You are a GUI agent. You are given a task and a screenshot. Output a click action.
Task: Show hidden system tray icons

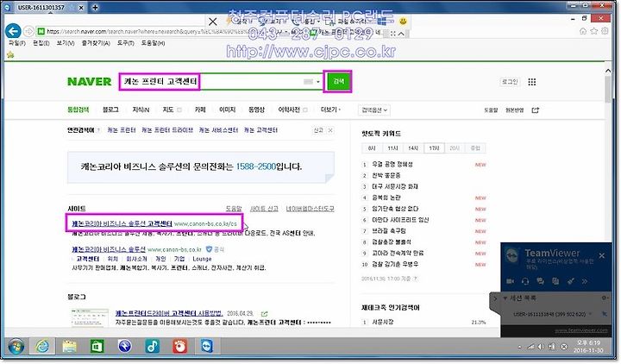pyautogui.click(x=519, y=347)
